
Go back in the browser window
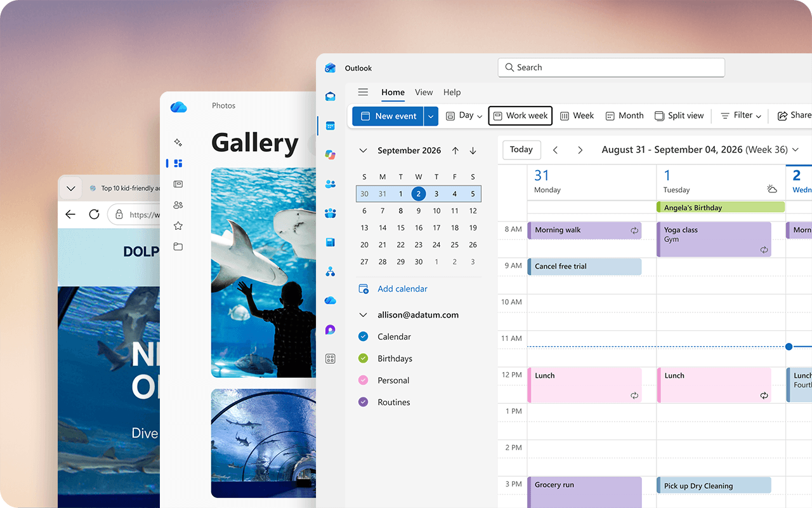click(70, 215)
